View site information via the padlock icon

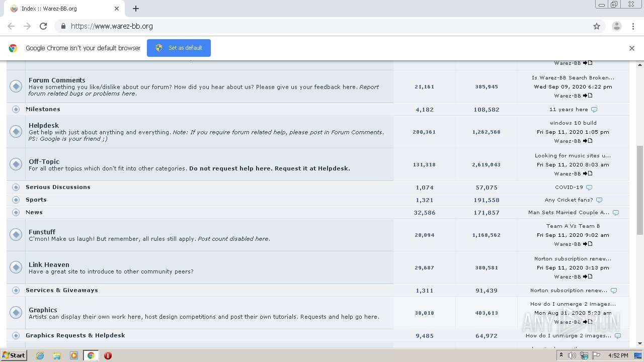pyautogui.click(x=63, y=26)
